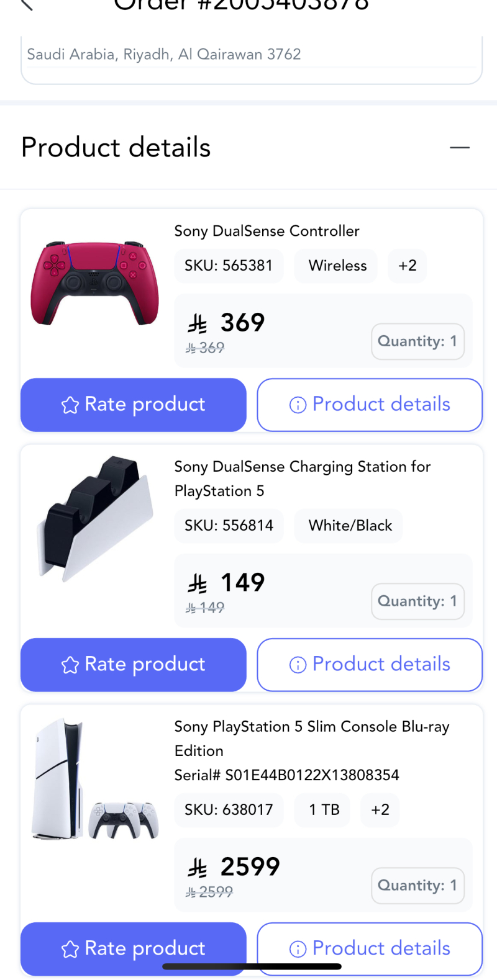Click the star icon on first Rate product
The height and width of the screenshot is (980, 497).
tap(70, 405)
